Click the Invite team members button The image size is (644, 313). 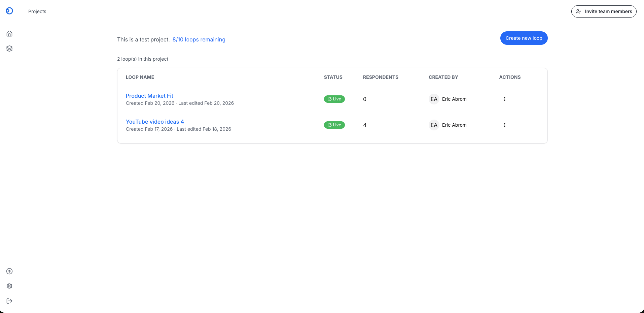tap(604, 11)
